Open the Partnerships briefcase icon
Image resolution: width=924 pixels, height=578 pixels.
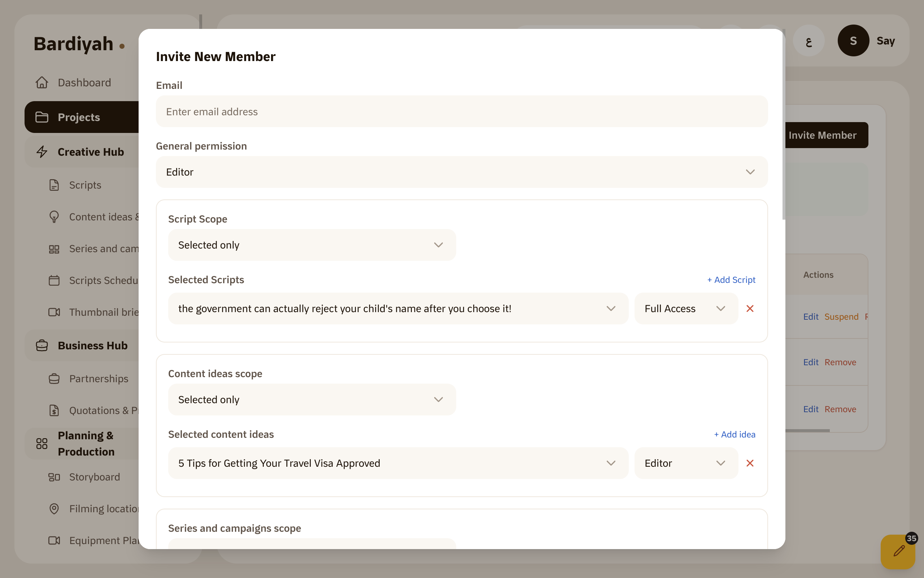[x=54, y=379]
